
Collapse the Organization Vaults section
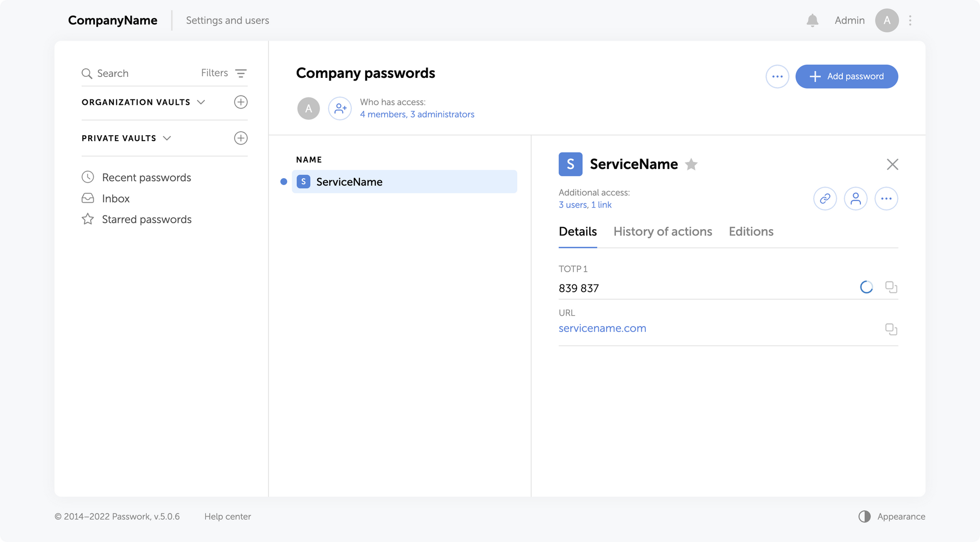click(201, 102)
